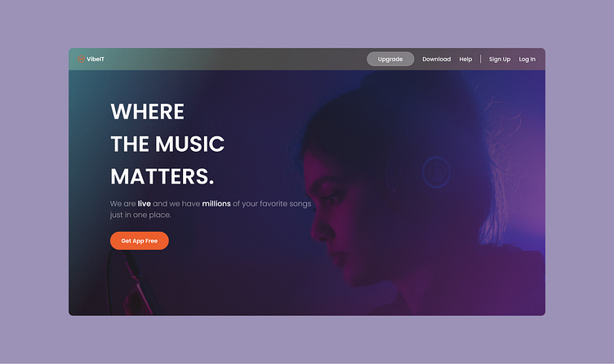614x364 pixels.
Task: Open the VibeIT brand name link
Action: (x=96, y=59)
